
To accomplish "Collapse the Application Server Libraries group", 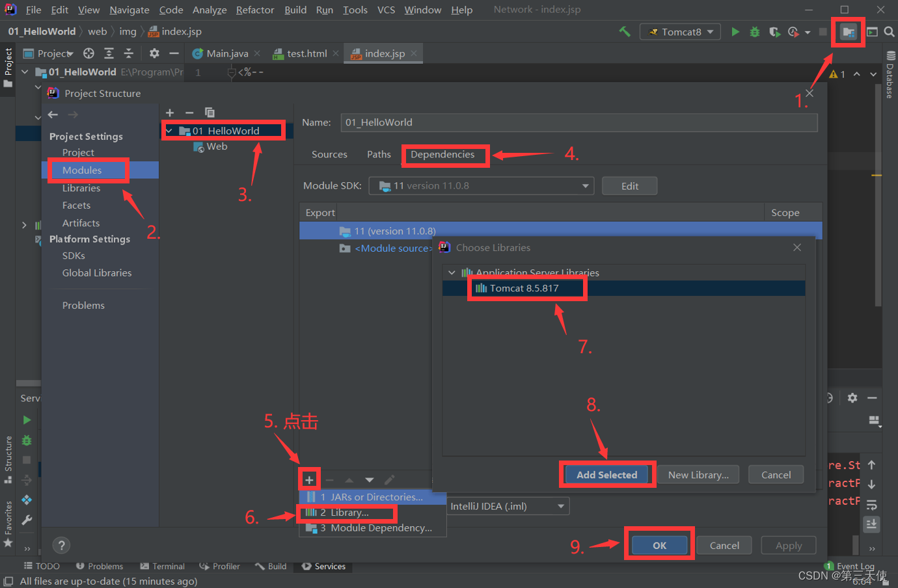I will coord(452,273).
